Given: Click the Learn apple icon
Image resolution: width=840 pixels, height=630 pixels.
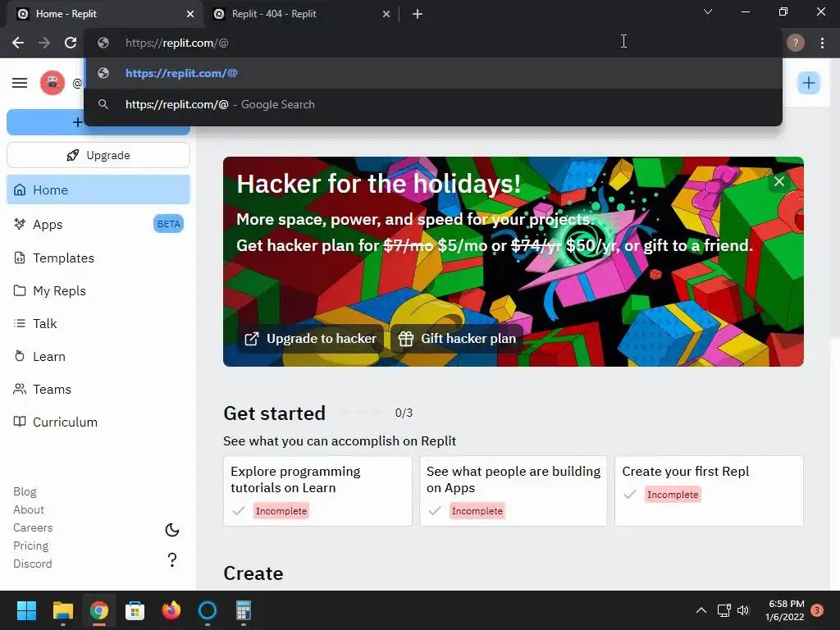Looking at the screenshot, I should [x=20, y=356].
